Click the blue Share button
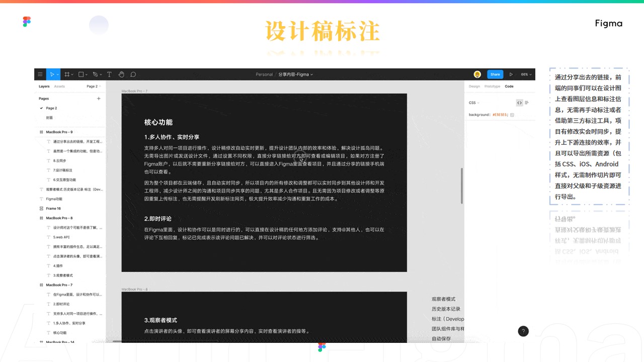The height and width of the screenshot is (362, 644). coord(495,74)
